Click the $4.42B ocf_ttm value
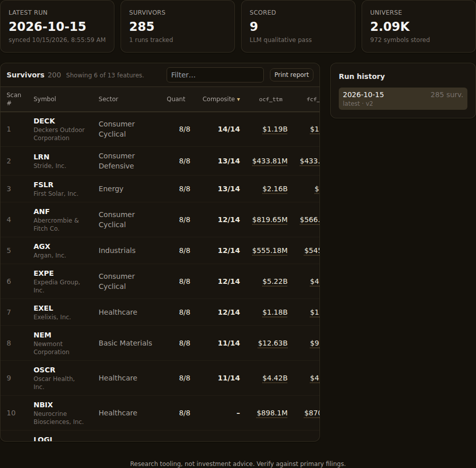The height and width of the screenshot is (468, 476). (275, 378)
